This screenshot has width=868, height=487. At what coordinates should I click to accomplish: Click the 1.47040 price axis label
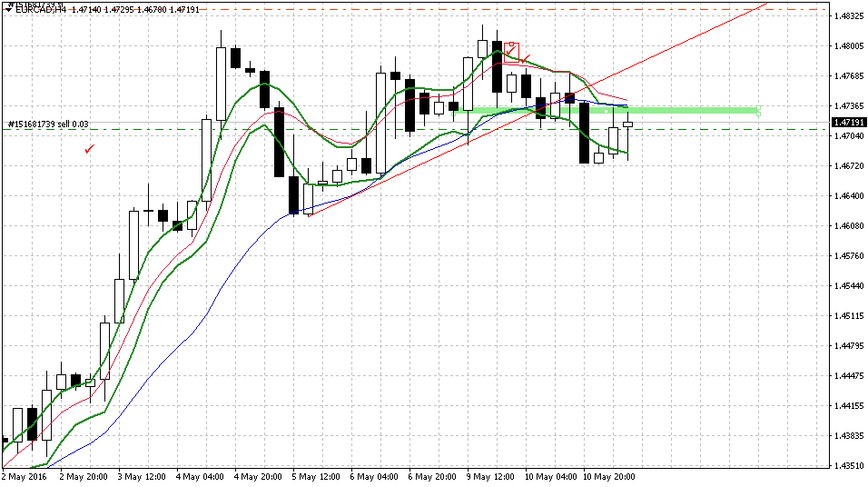click(x=848, y=135)
